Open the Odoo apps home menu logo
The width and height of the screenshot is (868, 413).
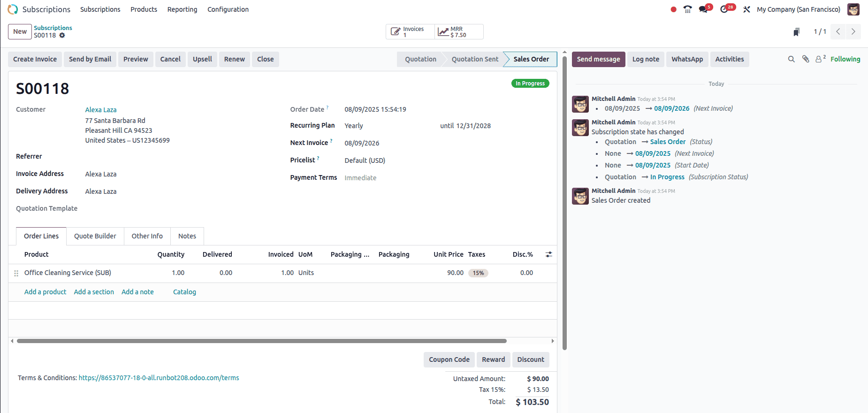click(x=13, y=9)
